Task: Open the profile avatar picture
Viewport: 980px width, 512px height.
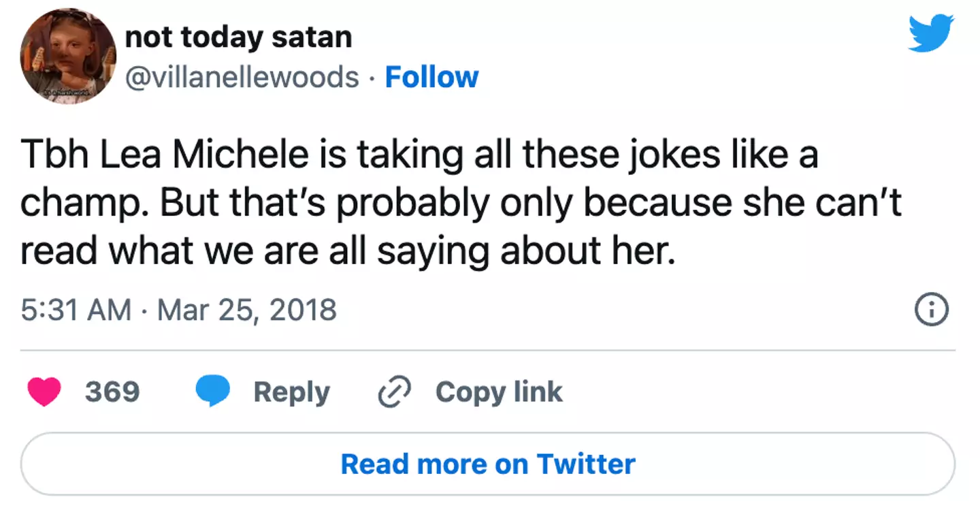Action: (68, 56)
